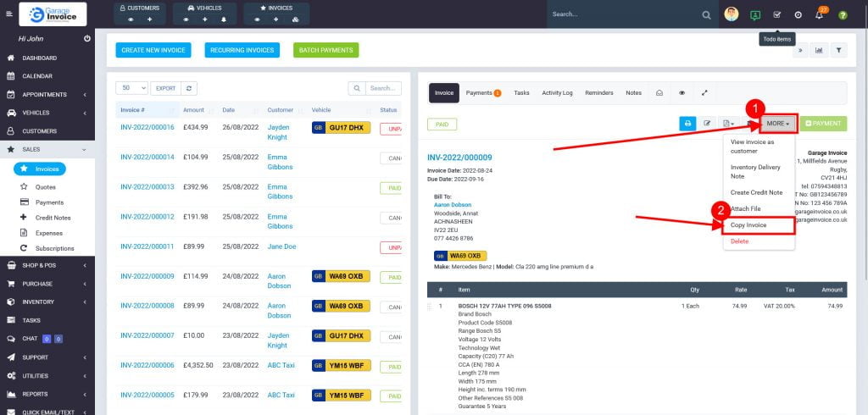Click the green help question mark icon
The image size is (868, 415).
[x=843, y=15]
